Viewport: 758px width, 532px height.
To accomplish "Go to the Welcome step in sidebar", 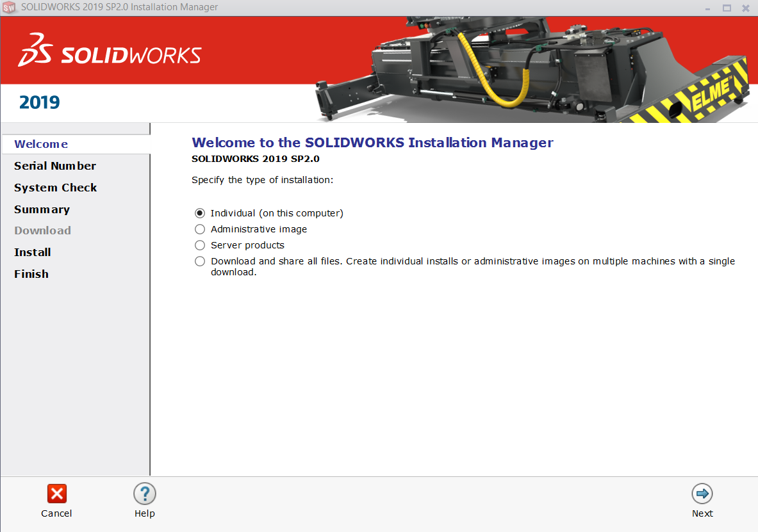I will point(41,144).
